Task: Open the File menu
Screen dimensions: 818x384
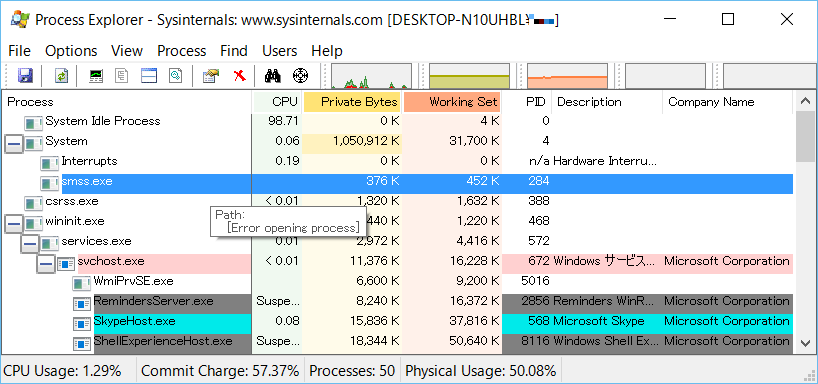Action: tap(20, 51)
